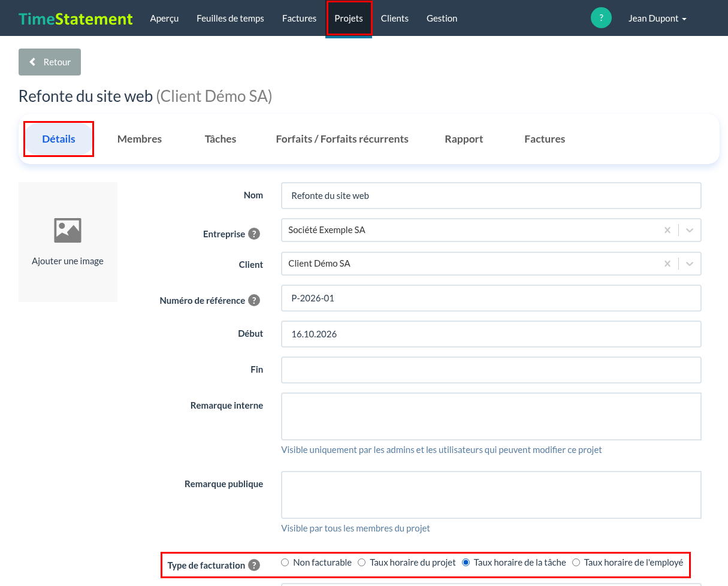Open the Aperçu menu
728x586 pixels.
pyautogui.click(x=164, y=19)
